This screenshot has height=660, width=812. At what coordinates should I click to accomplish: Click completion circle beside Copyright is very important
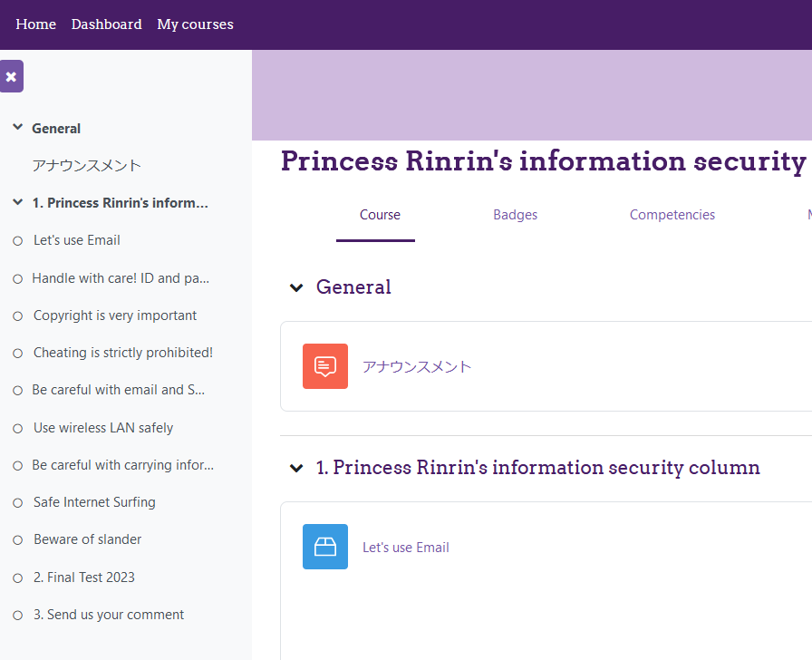pos(17,316)
